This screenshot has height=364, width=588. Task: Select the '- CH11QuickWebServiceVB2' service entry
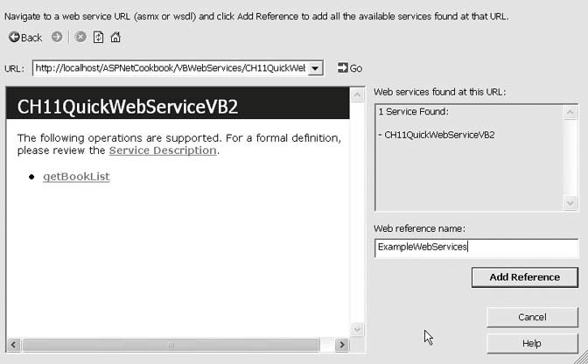[x=437, y=135]
